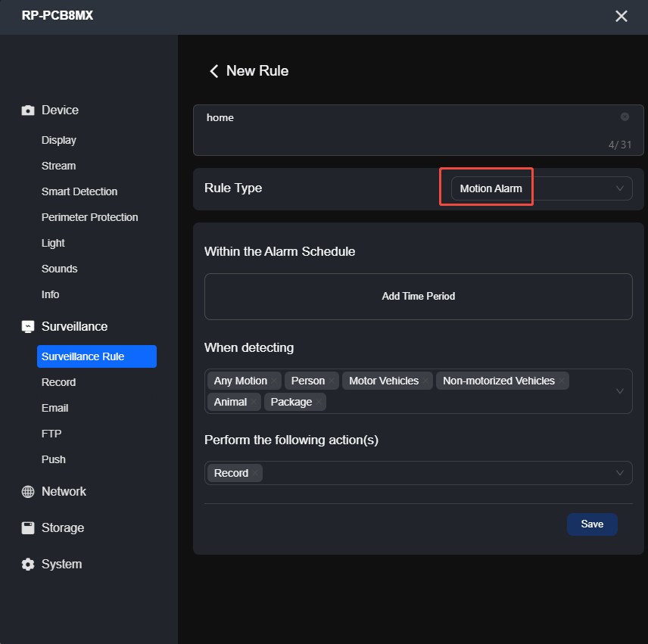Click the System gear icon
This screenshot has height=644, width=648.
(26, 564)
